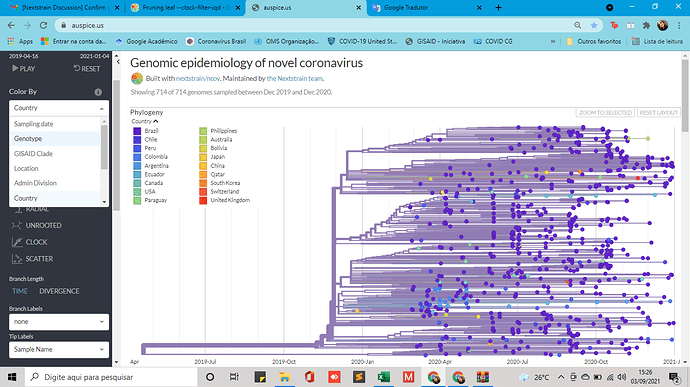Screen dimensions: 690x387
Task: Click Japan legend swatch
Action: pyautogui.click(x=203, y=157)
